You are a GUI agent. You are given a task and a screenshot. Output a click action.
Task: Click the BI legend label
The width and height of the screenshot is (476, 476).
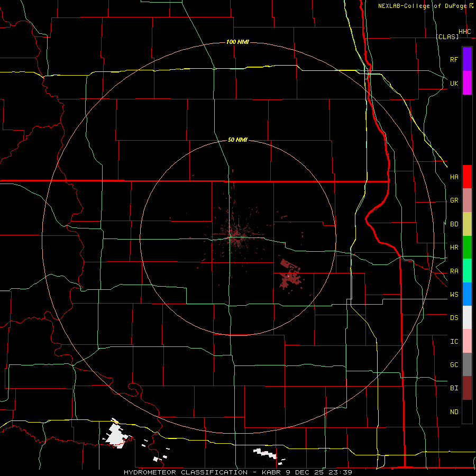click(454, 388)
